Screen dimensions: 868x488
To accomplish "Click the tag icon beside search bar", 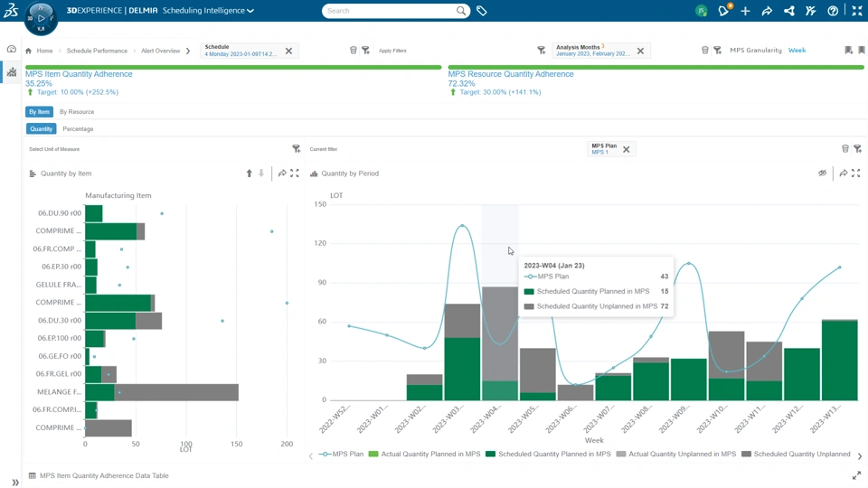I will coord(482,11).
